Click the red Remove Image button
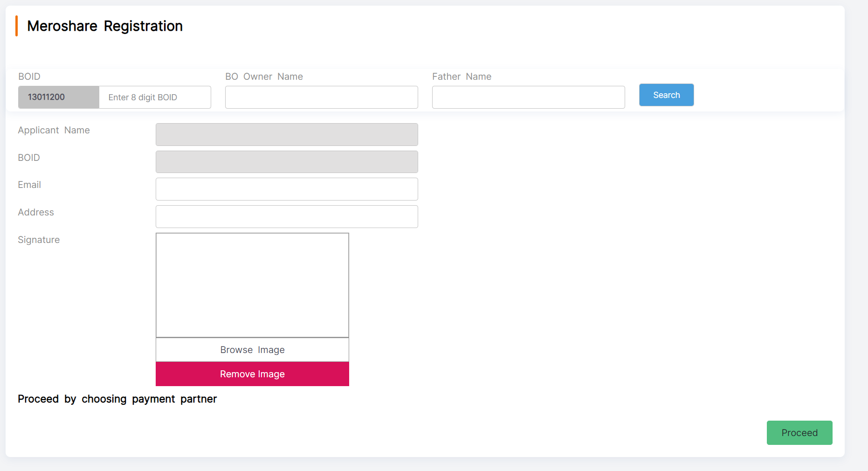Screen dimensions: 868x471 coord(252,374)
